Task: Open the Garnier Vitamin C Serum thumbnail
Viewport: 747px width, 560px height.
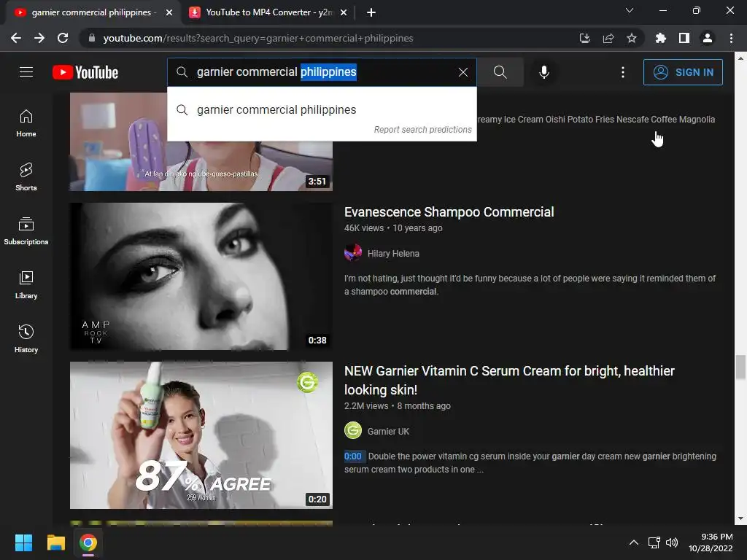Action: [x=201, y=435]
